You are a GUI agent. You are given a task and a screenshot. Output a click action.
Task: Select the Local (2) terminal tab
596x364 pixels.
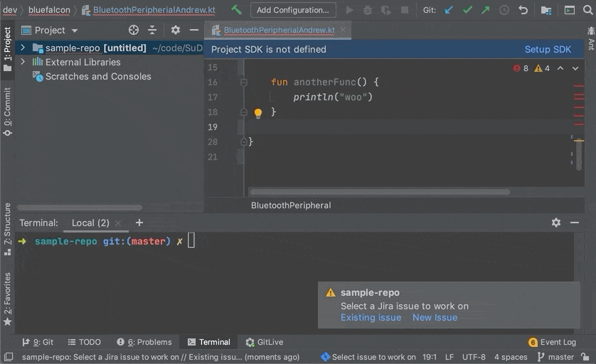pyautogui.click(x=90, y=223)
